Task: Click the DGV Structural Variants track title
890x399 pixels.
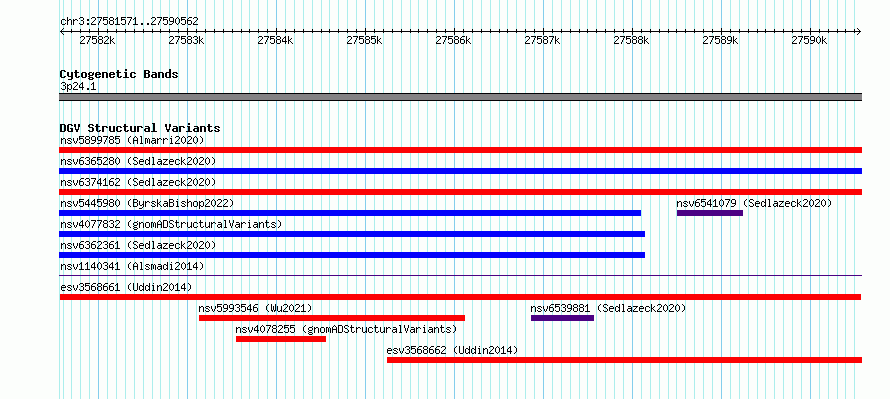Action: click(140, 128)
